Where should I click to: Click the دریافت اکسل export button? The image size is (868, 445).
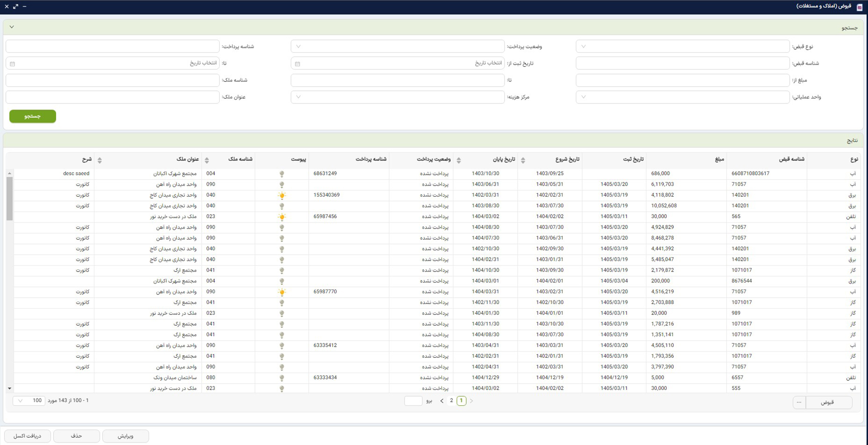27,436
